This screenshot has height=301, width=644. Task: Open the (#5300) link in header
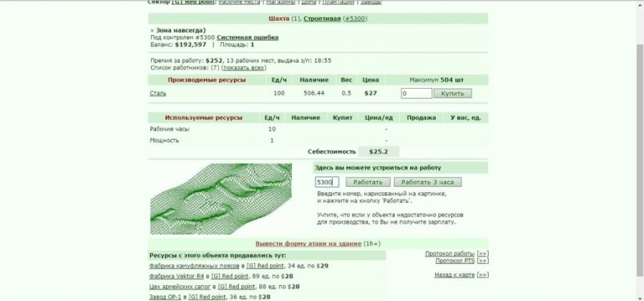pyautogui.click(x=355, y=19)
